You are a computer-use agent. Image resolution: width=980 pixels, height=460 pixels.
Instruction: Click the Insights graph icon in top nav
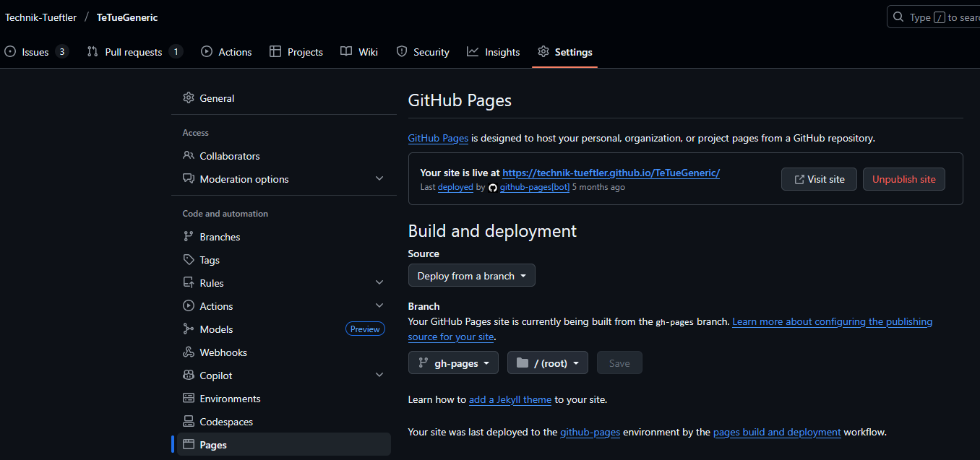click(x=473, y=52)
